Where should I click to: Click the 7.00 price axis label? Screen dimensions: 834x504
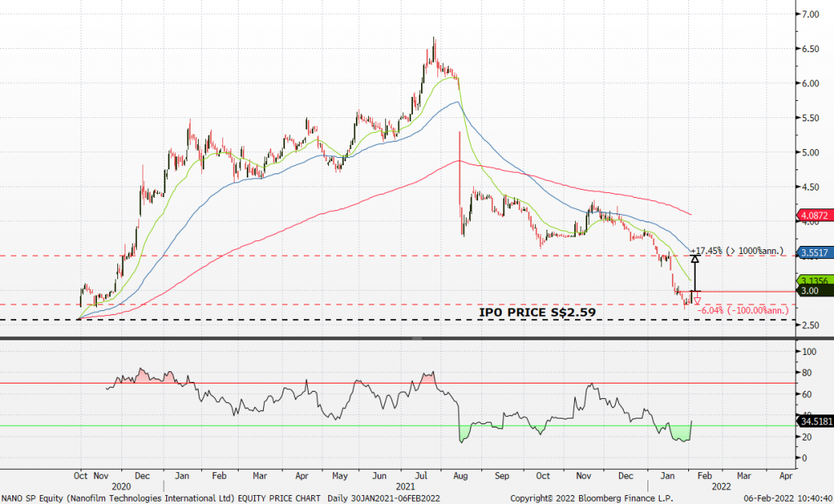pyautogui.click(x=810, y=15)
